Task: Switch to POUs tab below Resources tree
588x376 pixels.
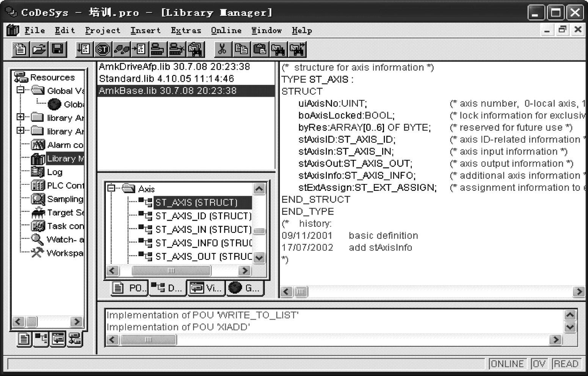Action: (x=24, y=339)
